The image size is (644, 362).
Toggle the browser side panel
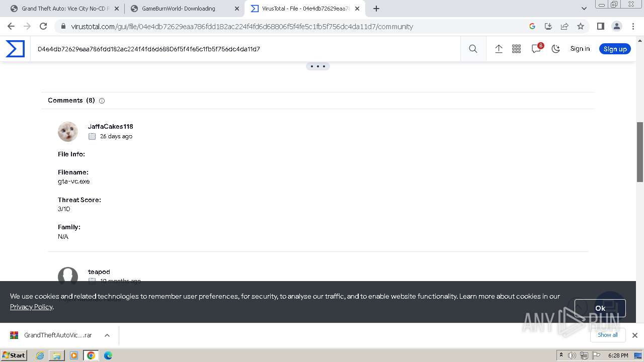coord(600,26)
